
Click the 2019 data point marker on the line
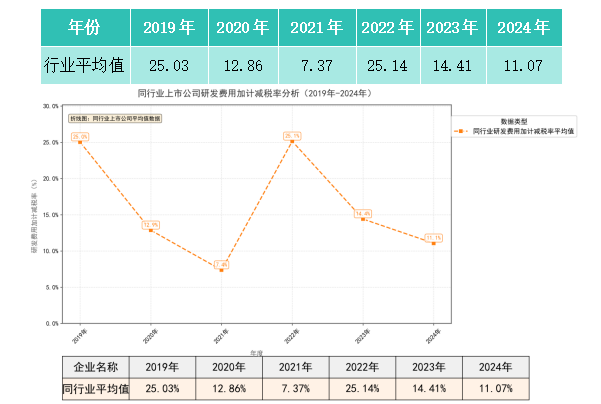(x=80, y=142)
